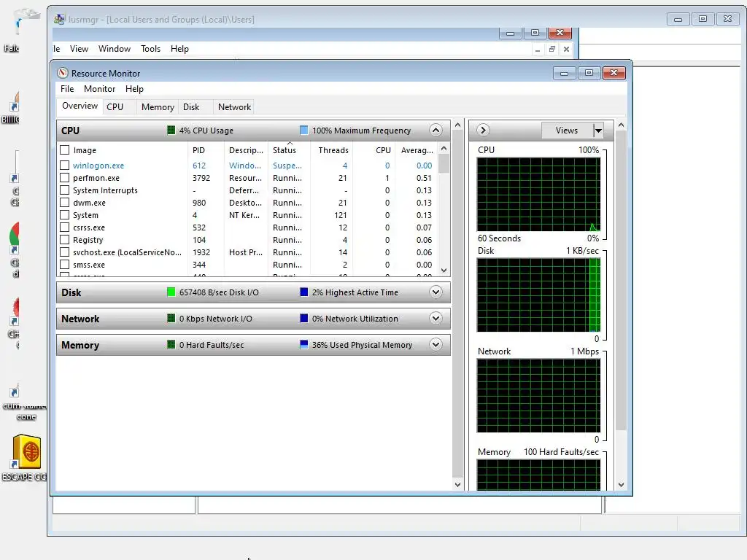This screenshot has width=747, height=560.
Task: Tick the System process checkbox
Action: pyautogui.click(x=65, y=215)
